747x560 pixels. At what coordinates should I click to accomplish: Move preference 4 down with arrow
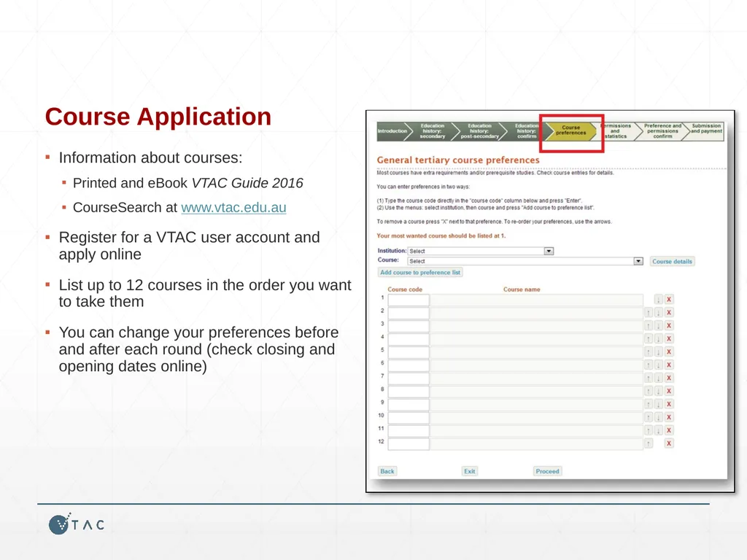click(x=659, y=338)
